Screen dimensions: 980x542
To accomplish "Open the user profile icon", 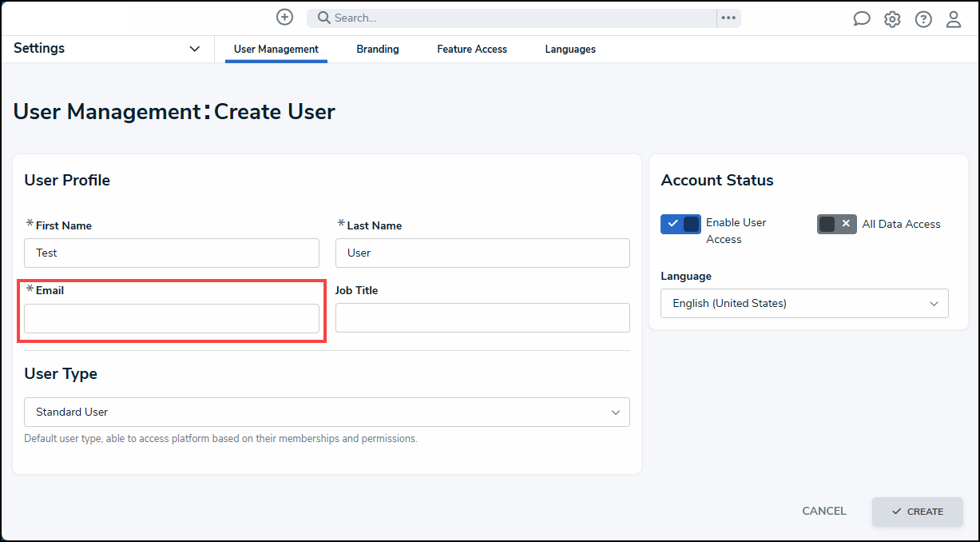I will [x=954, y=19].
